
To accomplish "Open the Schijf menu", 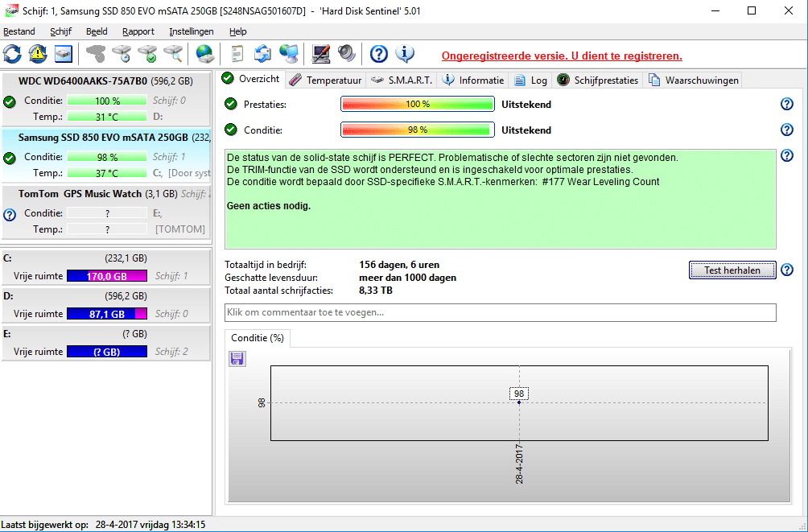I will tap(61, 31).
